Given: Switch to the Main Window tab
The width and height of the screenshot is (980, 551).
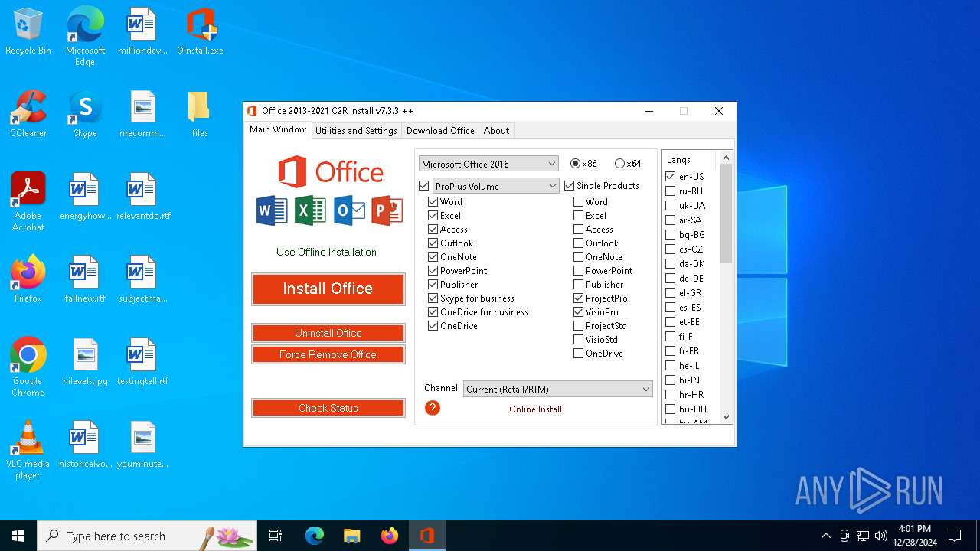Looking at the screenshot, I should pyautogui.click(x=278, y=129).
